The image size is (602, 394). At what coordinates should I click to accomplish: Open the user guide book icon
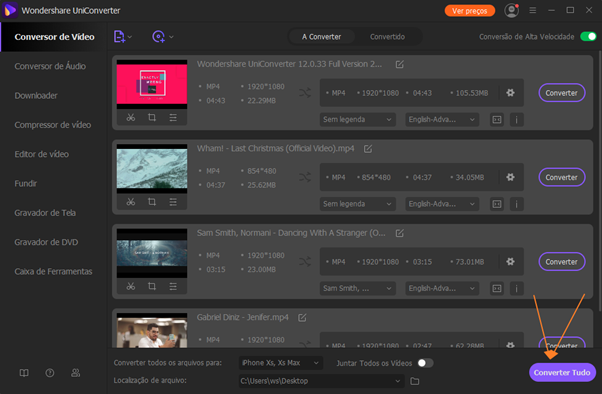24,373
